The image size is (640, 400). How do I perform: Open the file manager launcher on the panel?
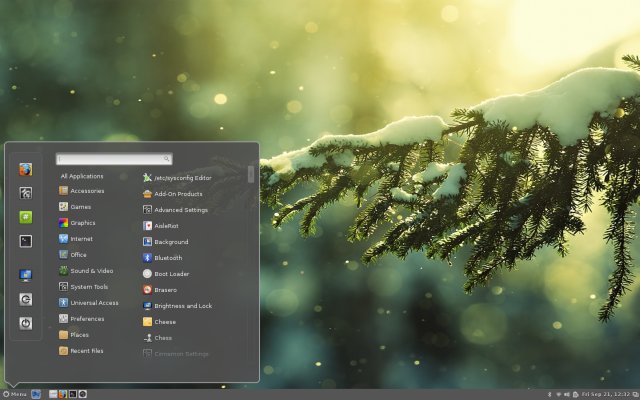pyautogui.click(x=53, y=394)
